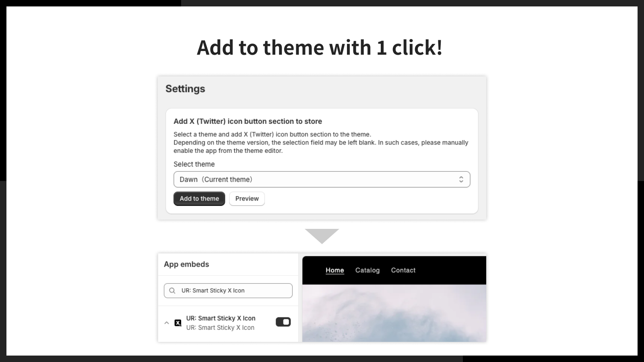Click the store hero banner image

pos(394,313)
